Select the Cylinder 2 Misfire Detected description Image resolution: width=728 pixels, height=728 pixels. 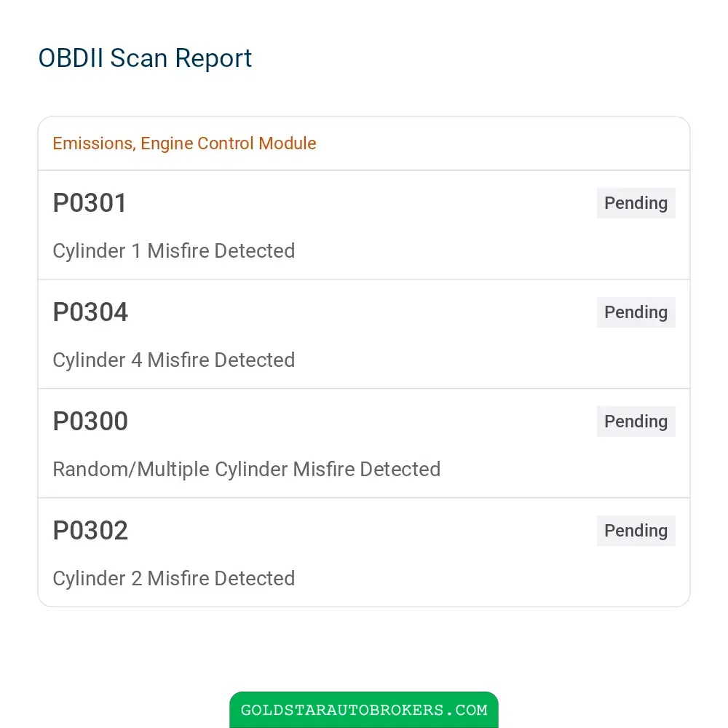174,579
